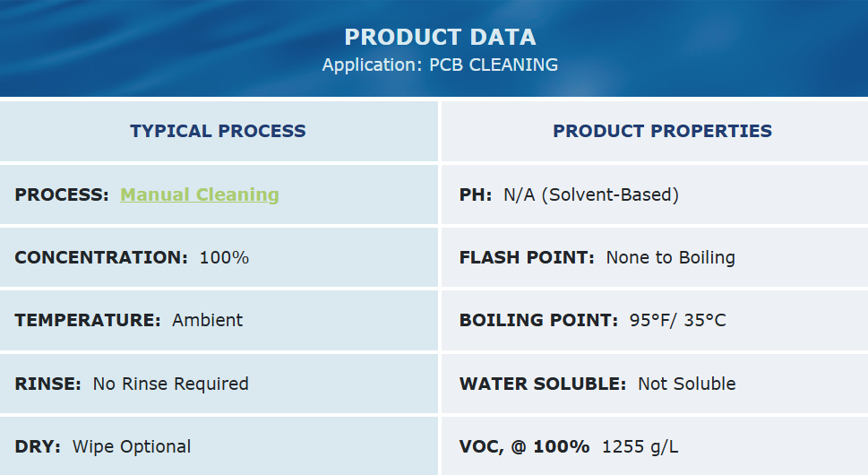
Task: Open the Manual Cleaning link
Action: coord(200,194)
